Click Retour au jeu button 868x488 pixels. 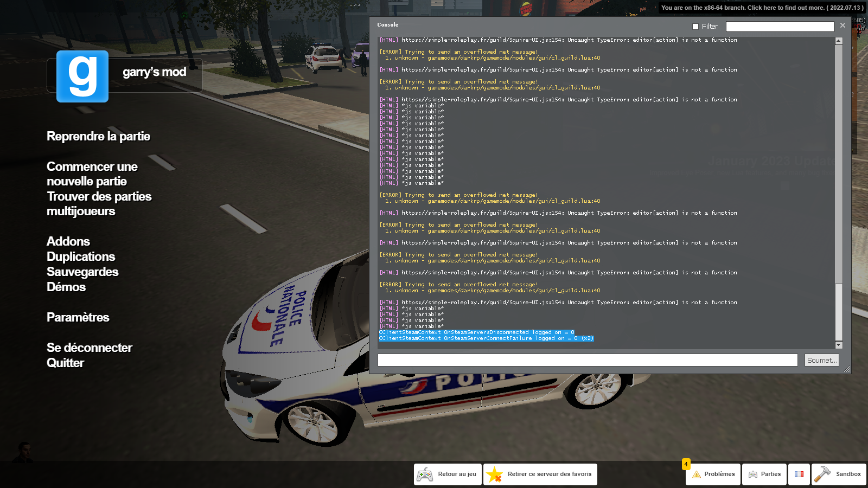point(448,474)
